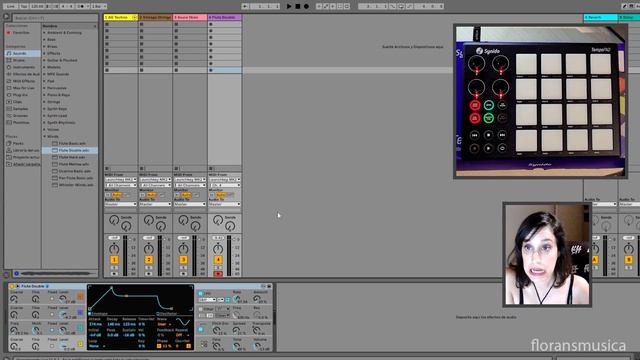
Task: Select the orange track 2 header
Action: tap(155, 18)
